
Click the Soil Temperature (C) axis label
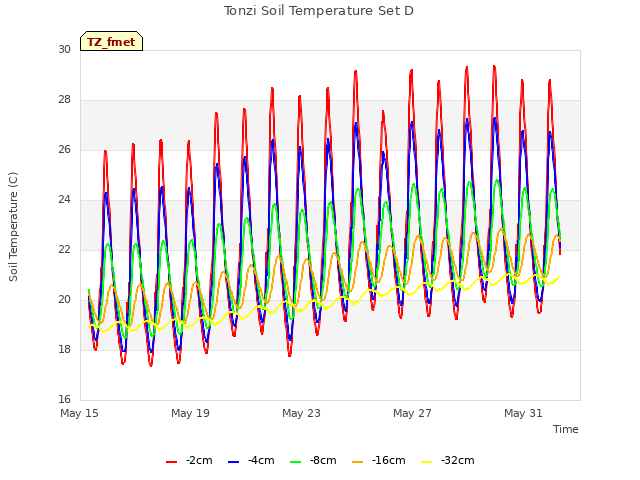tap(13, 227)
